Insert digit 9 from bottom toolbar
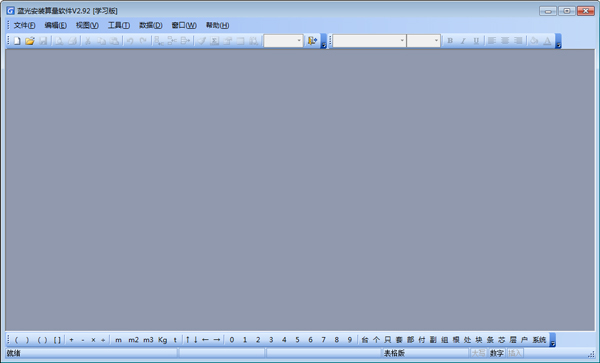This screenshot has height=363, width=600. click(x=350, y=340)
